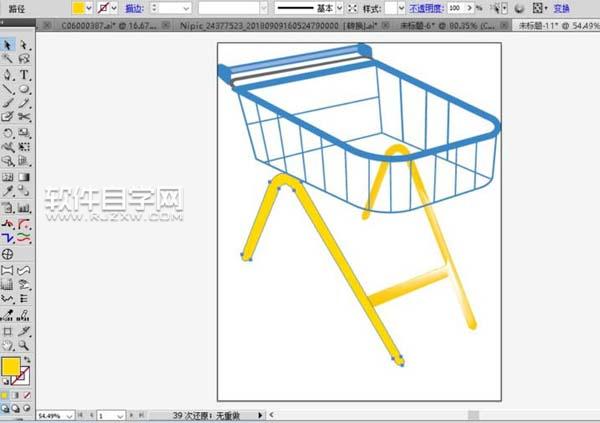The width and height of the screenshot is (600, 423).
Task: Click the 变换 transform link
Action: point(561,8)
